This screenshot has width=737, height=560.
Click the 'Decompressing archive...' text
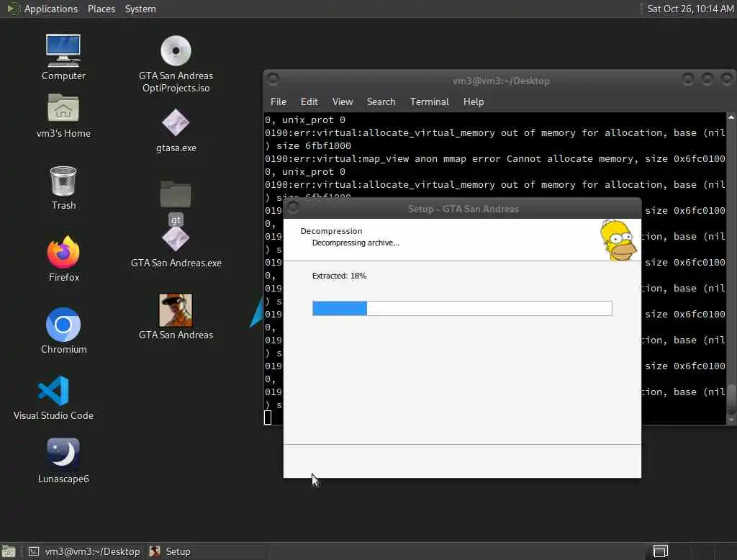coord(356,243)
